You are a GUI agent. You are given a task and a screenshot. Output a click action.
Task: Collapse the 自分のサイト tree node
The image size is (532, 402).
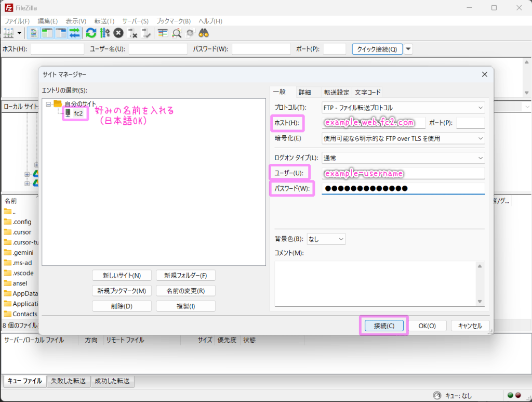pos(48,104)
